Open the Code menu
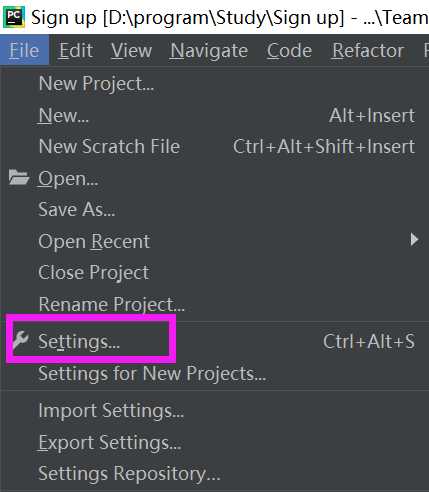429x492 pixels. pos(289,51)
